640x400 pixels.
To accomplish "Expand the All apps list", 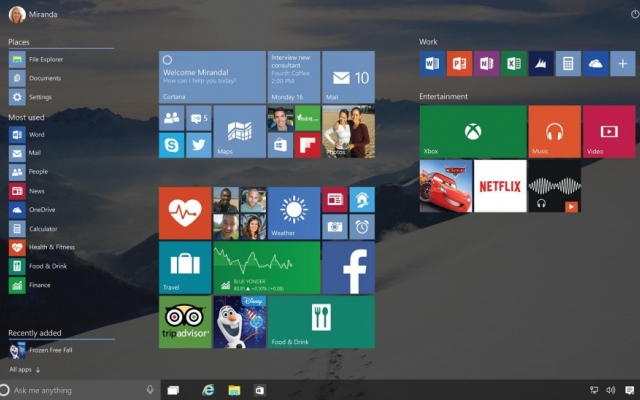I will point(24,370).
